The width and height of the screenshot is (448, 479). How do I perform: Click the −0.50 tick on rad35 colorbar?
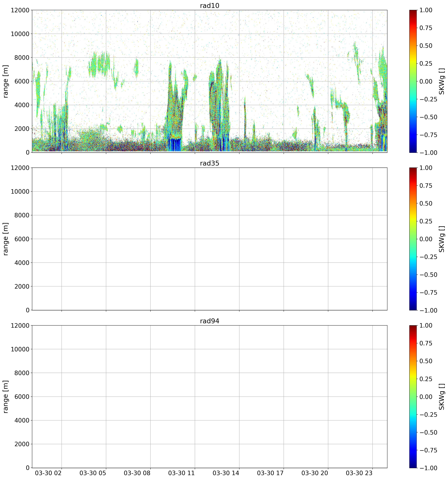(x=428, y=275)
